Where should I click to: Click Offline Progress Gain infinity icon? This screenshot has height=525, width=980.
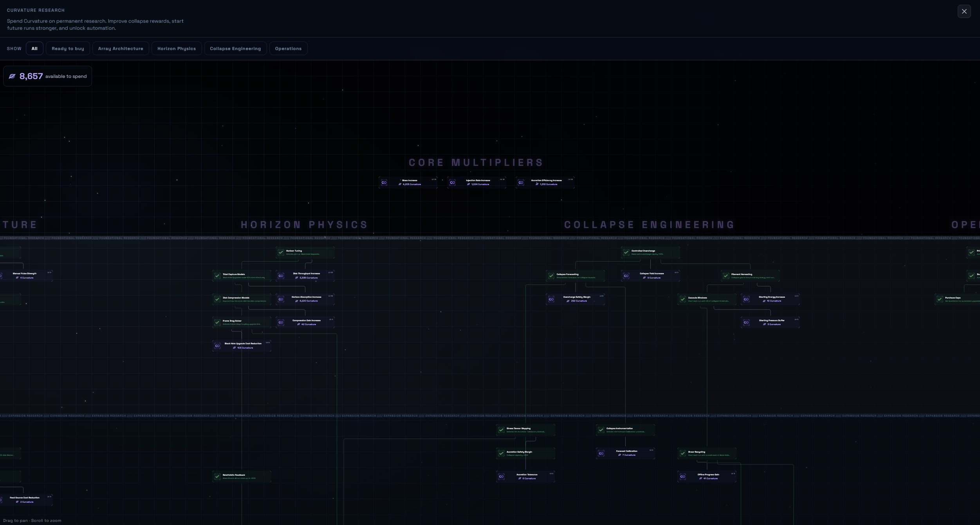pyautogui.click(x=683, y=476)
